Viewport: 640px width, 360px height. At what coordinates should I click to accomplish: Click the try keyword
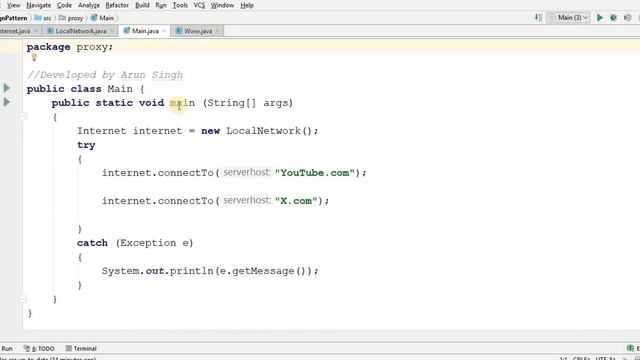pyautogui.click(x=86, y=145)
